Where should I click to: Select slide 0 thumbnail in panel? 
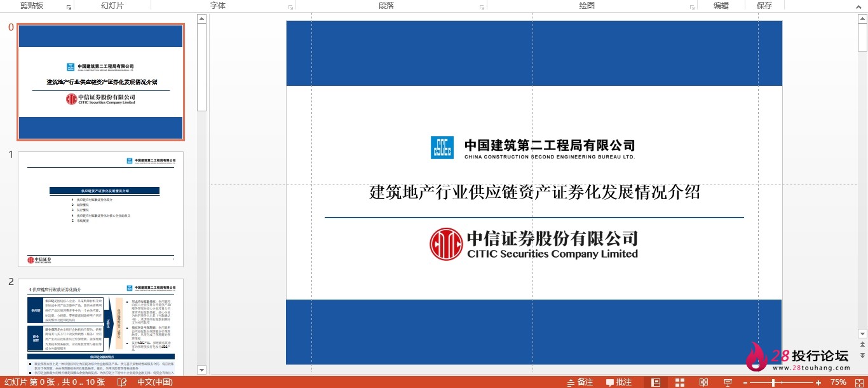coord(101,82)
